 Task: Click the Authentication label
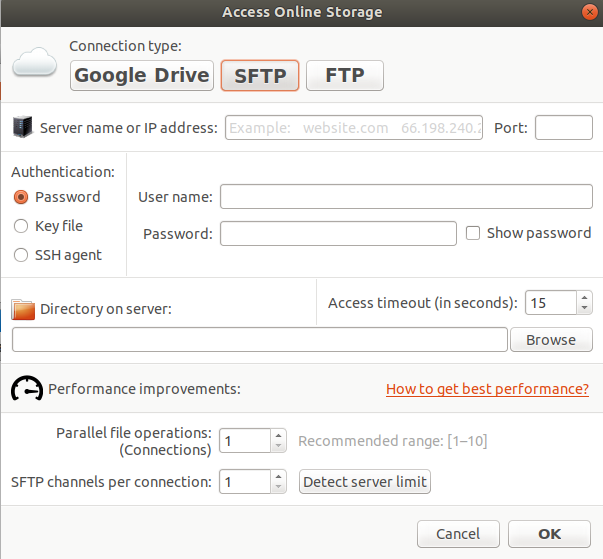coord(63,172)
